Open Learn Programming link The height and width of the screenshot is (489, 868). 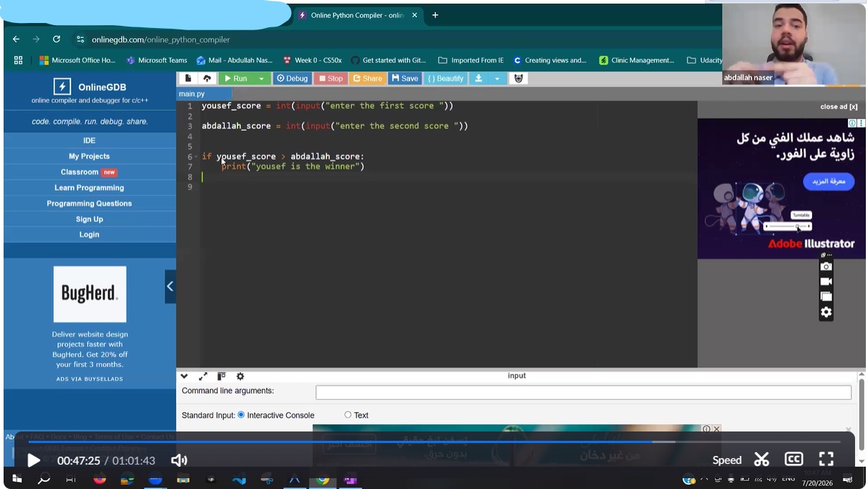(x=89, y=188)
